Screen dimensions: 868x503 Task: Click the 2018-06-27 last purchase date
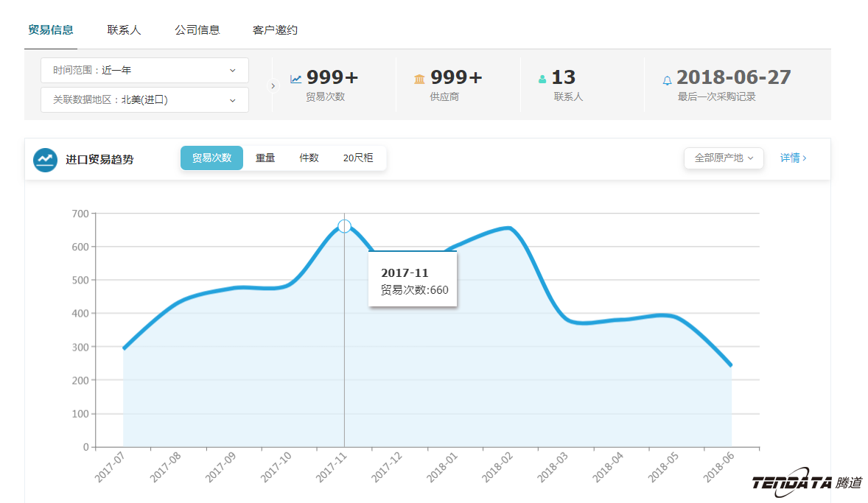tap(733, 77)
